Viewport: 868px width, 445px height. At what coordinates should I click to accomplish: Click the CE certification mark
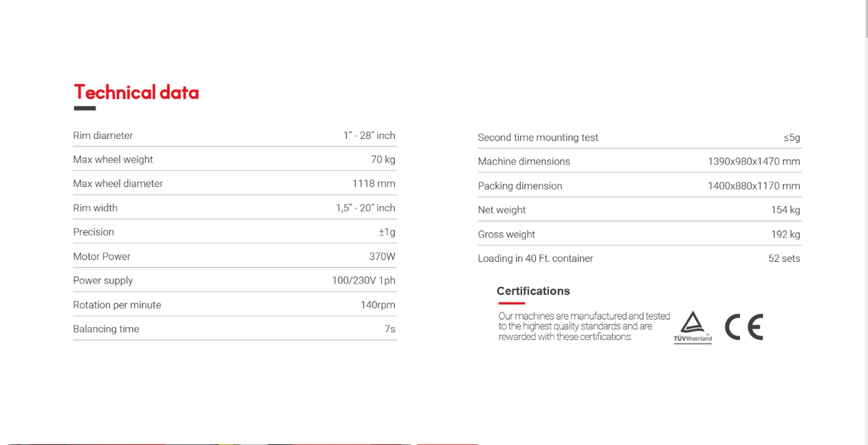[744, 327]
